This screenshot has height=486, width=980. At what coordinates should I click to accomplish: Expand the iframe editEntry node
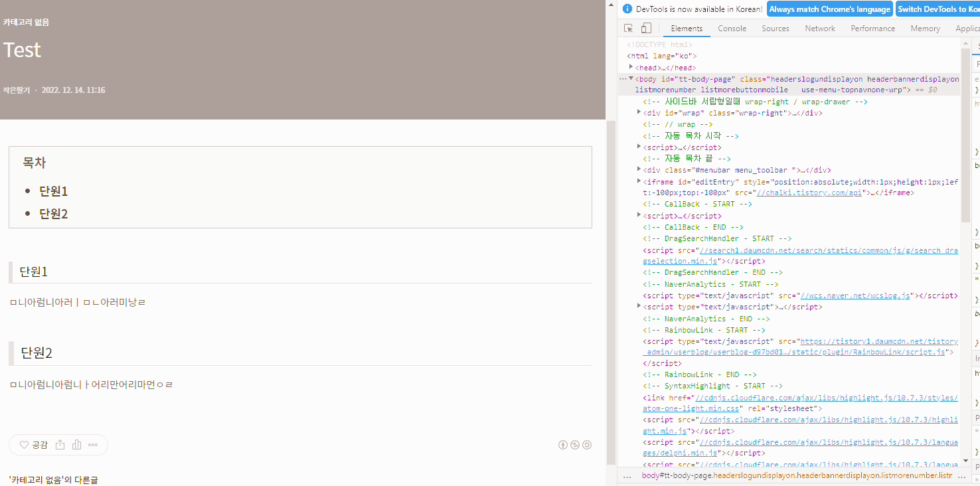click(639, 181)
